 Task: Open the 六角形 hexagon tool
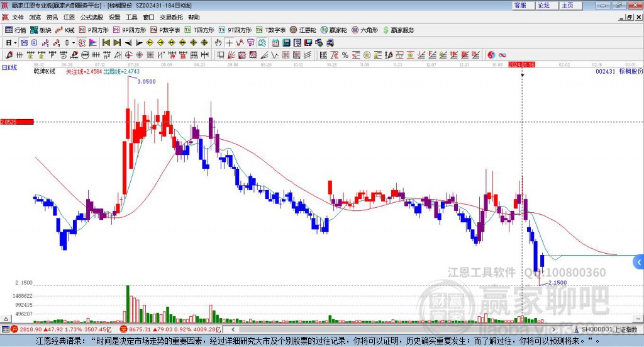pos(365,30)
